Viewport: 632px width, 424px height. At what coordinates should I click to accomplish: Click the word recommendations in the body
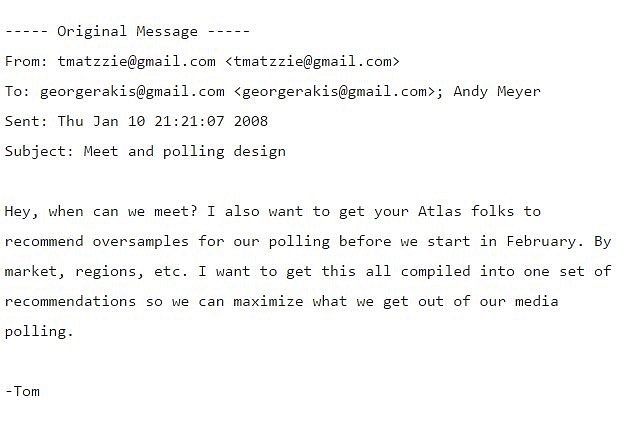[x=71, y=301]
